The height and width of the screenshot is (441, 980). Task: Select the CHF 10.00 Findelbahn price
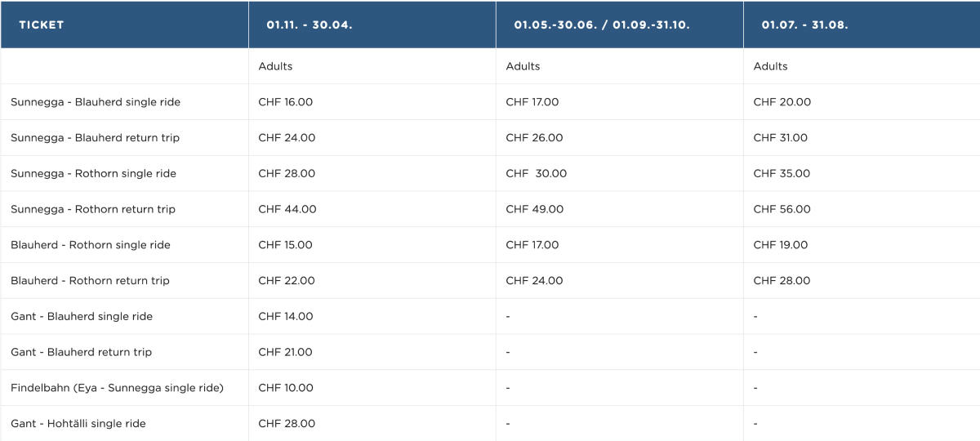pos(285,388)
